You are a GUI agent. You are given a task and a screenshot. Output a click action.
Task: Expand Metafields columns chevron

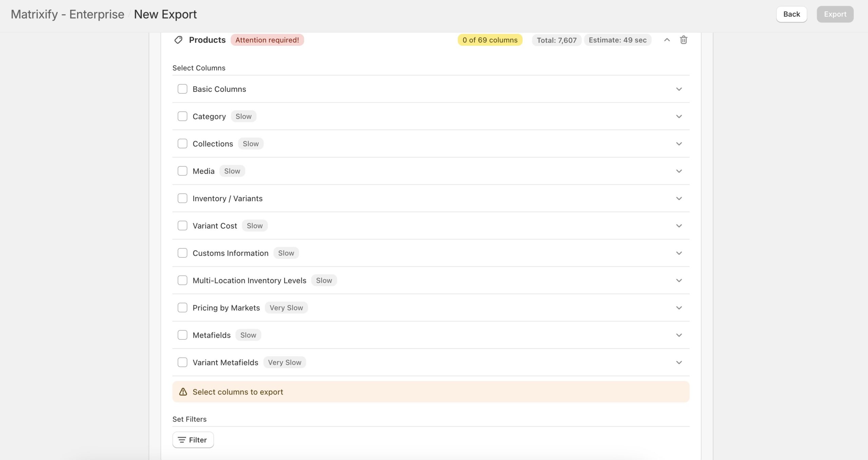[679, 335]
